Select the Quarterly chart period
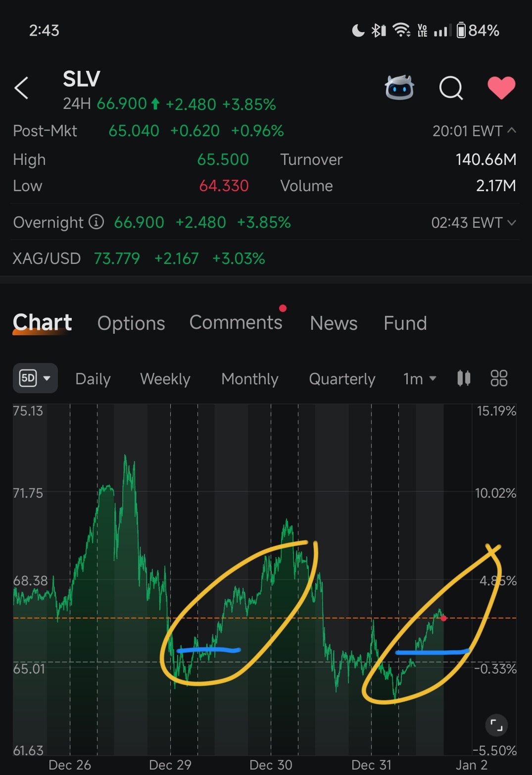Screen dimensions: 532x775 [x=342, y=379]
